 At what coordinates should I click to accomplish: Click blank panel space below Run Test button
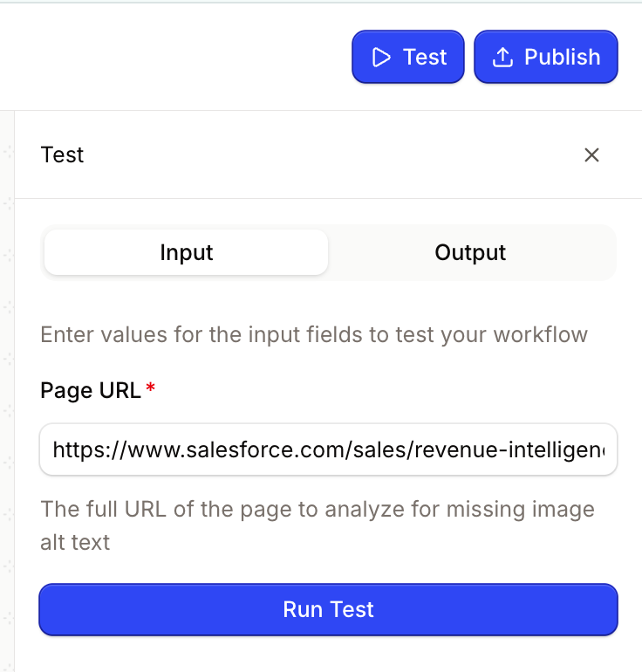coord(328,654)
